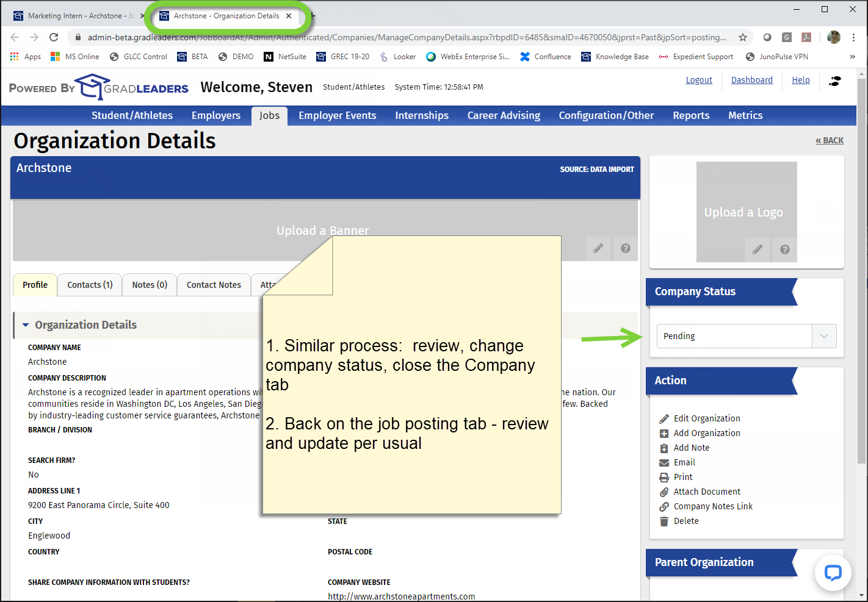
Task: Open the Expedient Support bookmark
Action: (696, 57)
